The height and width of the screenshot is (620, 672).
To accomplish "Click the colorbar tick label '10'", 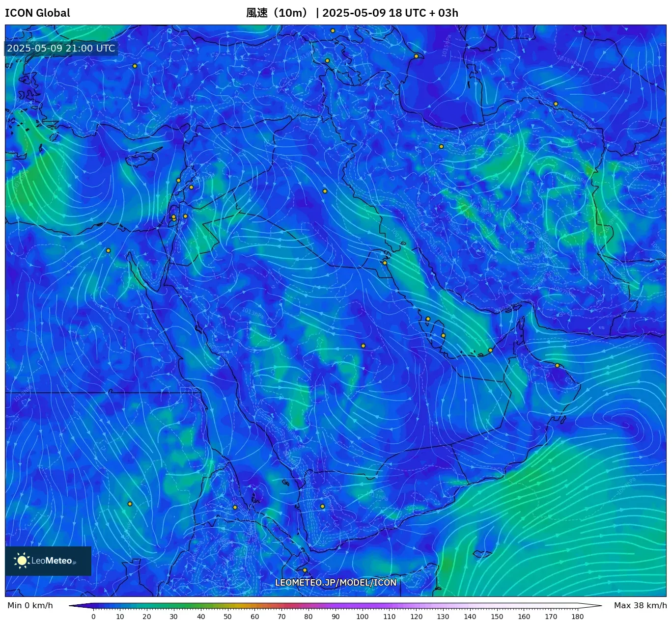I will (120, 617).
